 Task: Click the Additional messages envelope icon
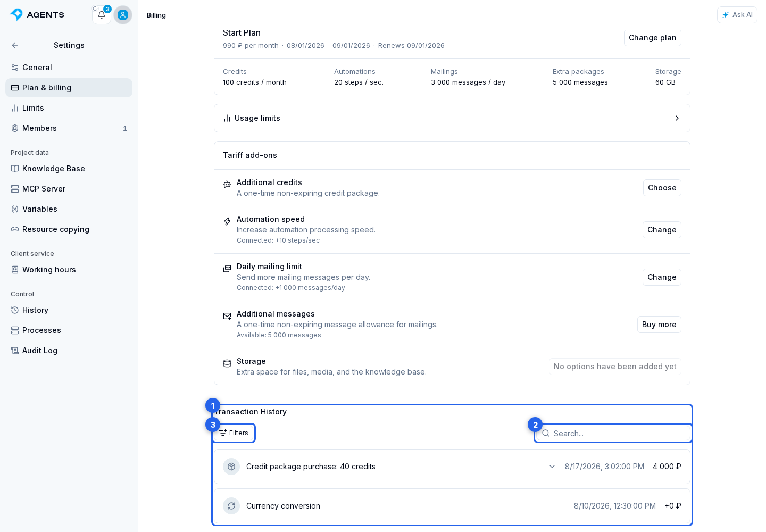pyautogui.click(x=227, y=315)
